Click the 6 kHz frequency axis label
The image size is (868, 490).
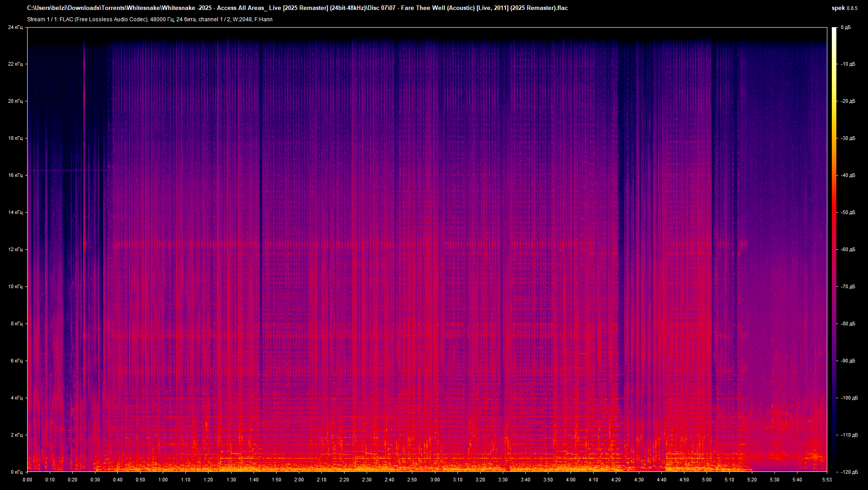click(x=16, y=361)
